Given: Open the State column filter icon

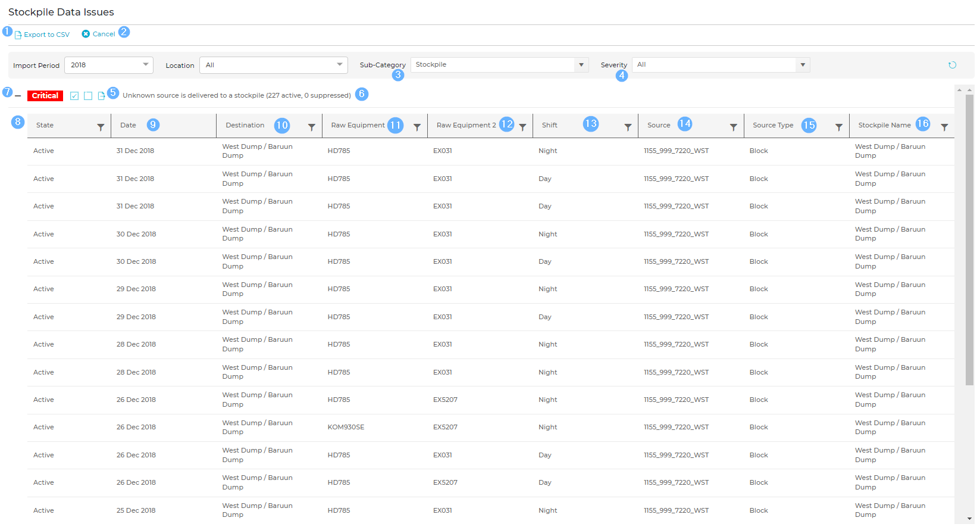Looking at the screenshot, I should coord(101,127).
